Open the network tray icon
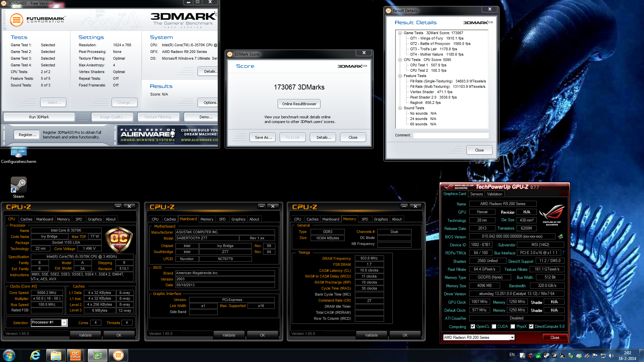Viewport: 644px width, 362px height. tap(603, 355)
